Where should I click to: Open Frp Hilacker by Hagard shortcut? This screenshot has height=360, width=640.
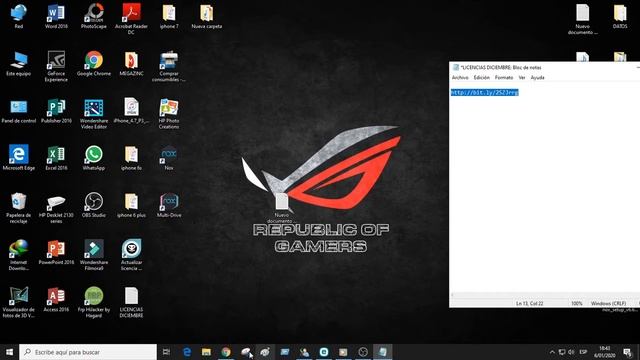click(x=94, y=302)
